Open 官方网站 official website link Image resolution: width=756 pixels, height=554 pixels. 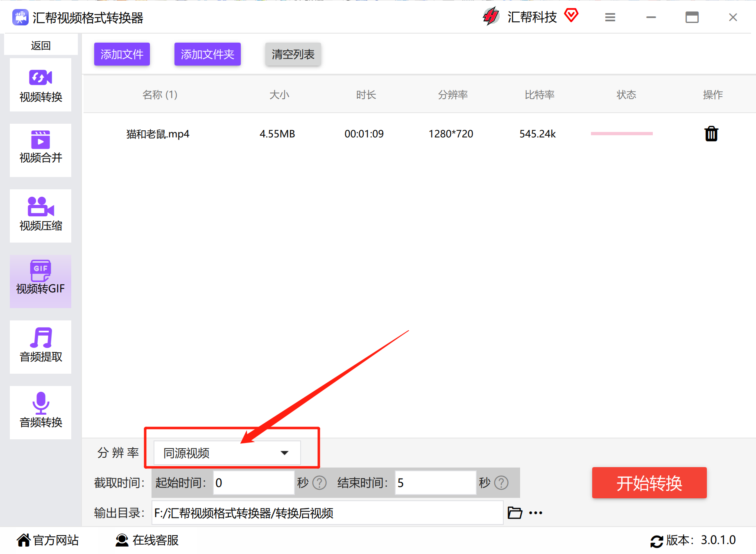coord(48,540)
